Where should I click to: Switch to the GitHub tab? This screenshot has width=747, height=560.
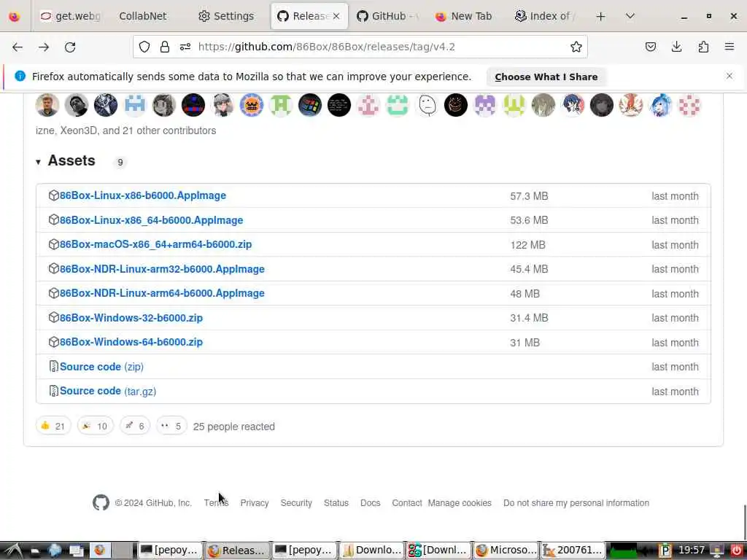pyautogui.click(x=388, y=16)
